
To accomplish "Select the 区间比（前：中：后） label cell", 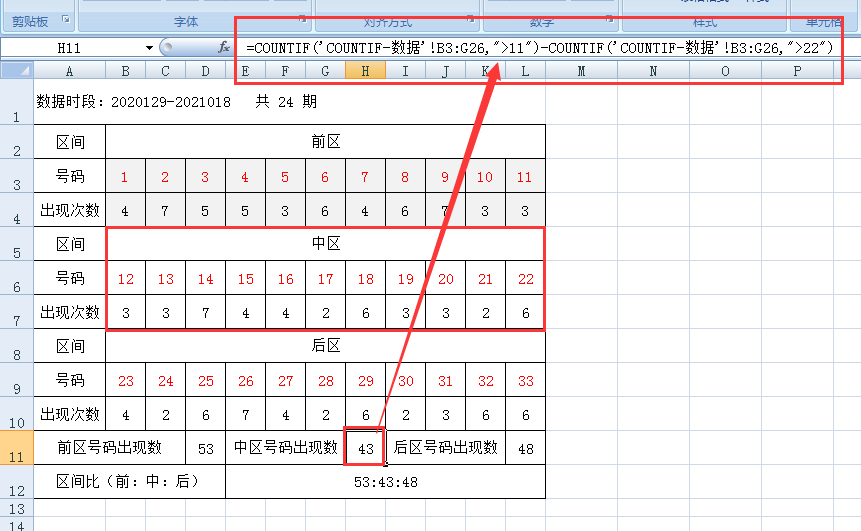I will (129, 482).
